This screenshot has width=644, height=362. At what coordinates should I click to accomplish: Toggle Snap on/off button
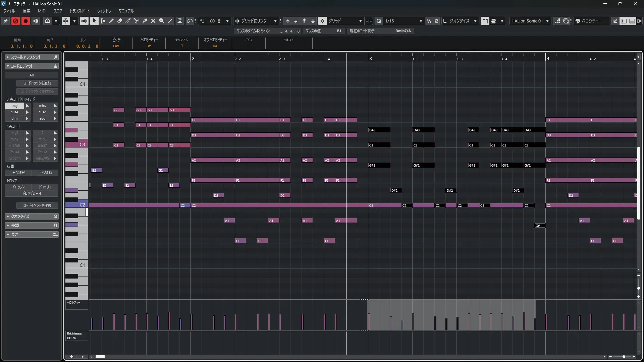point(322,21)
